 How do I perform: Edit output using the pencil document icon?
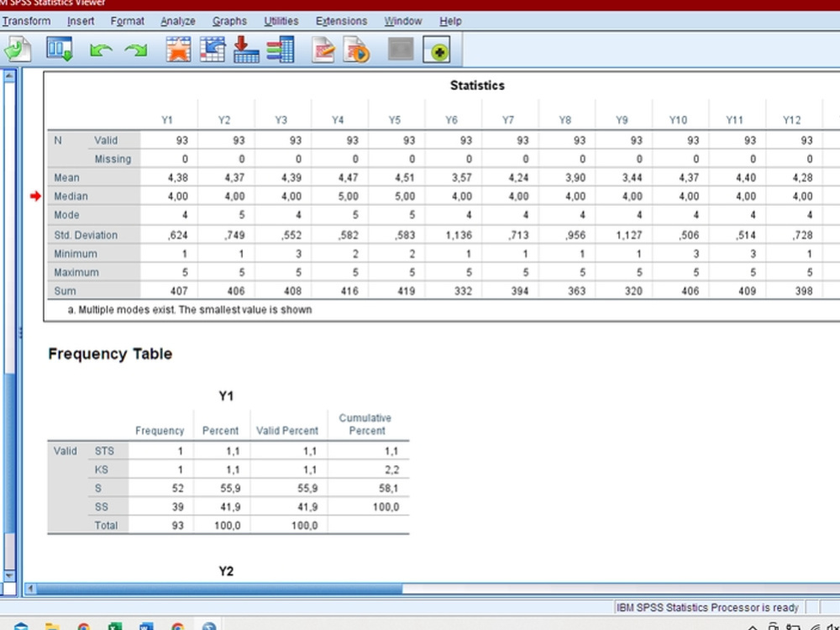(x=323, y=50)
